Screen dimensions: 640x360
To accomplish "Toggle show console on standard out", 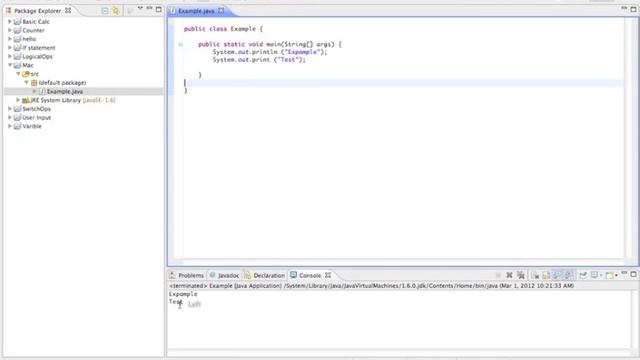I will pyautogui.click(x=557, y=276).
